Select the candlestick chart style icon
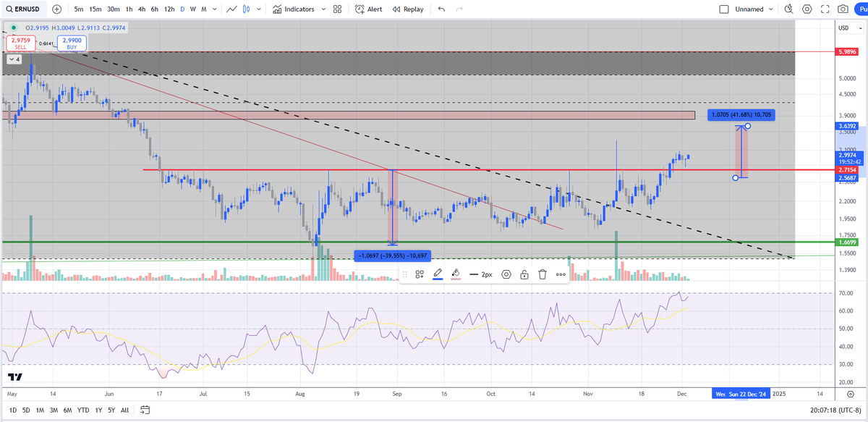 (x=246, y=9)
